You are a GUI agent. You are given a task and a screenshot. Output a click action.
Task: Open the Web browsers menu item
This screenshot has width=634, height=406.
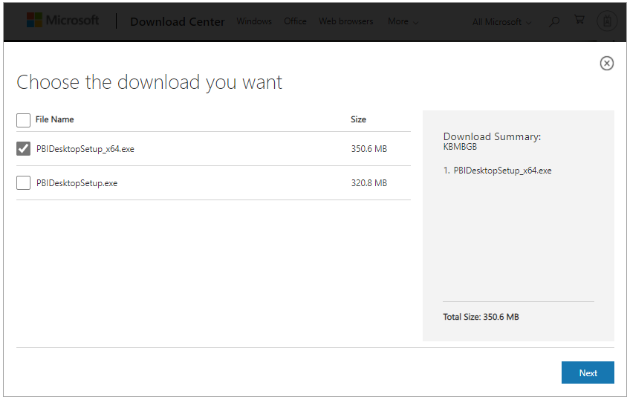pos(346,21)
